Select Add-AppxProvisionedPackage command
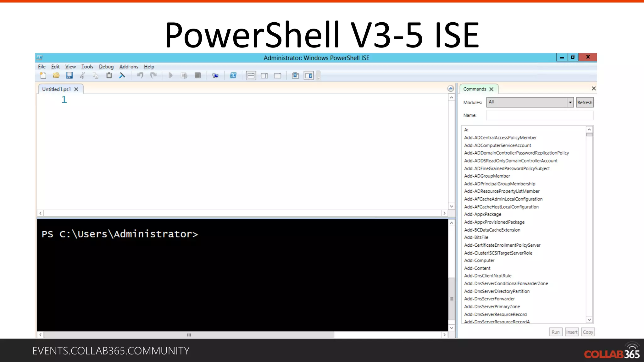 click(x=494, y=222)
